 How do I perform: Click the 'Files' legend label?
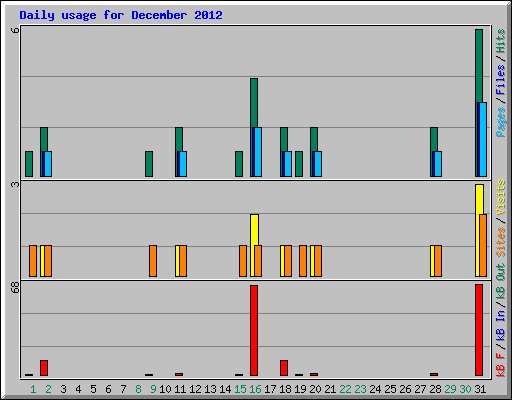pos(501,79)
